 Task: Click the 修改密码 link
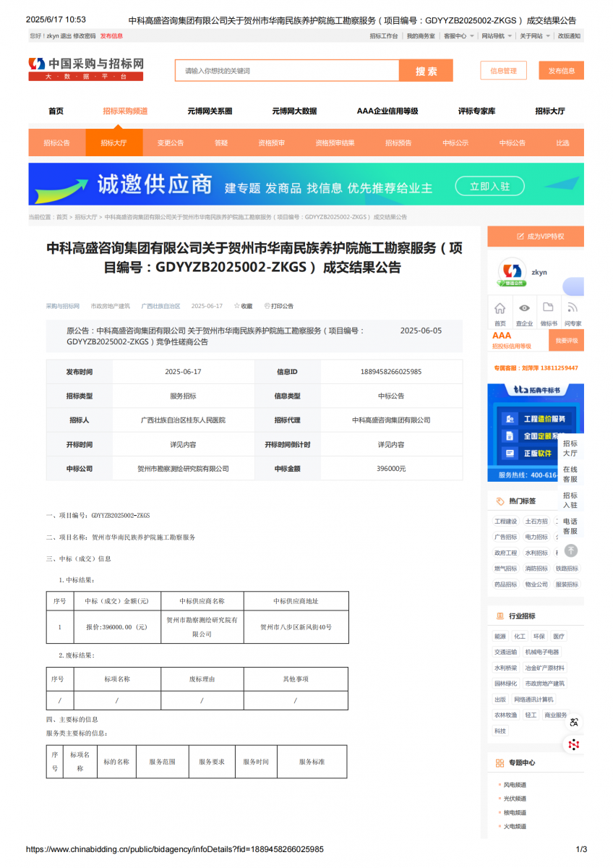[85, 35]
